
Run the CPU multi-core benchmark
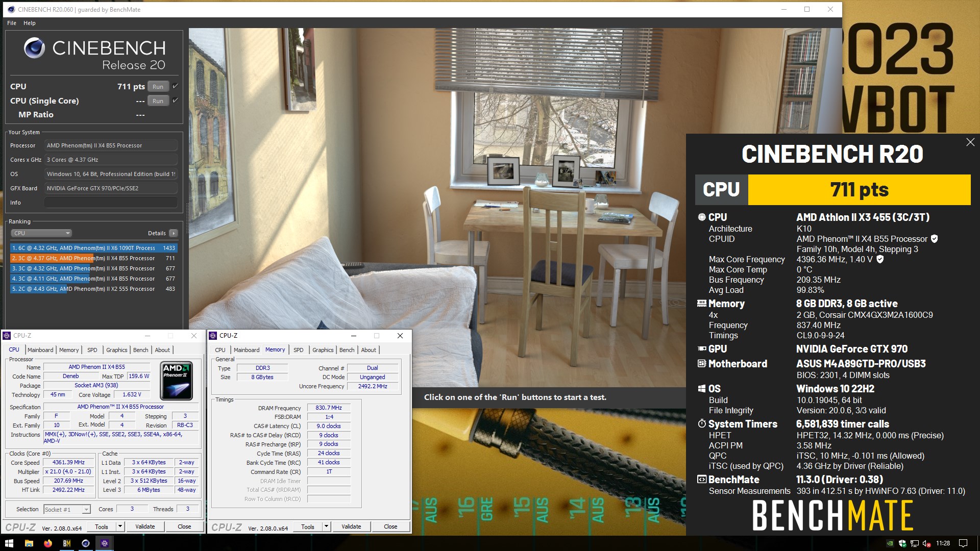coord(158,87)
